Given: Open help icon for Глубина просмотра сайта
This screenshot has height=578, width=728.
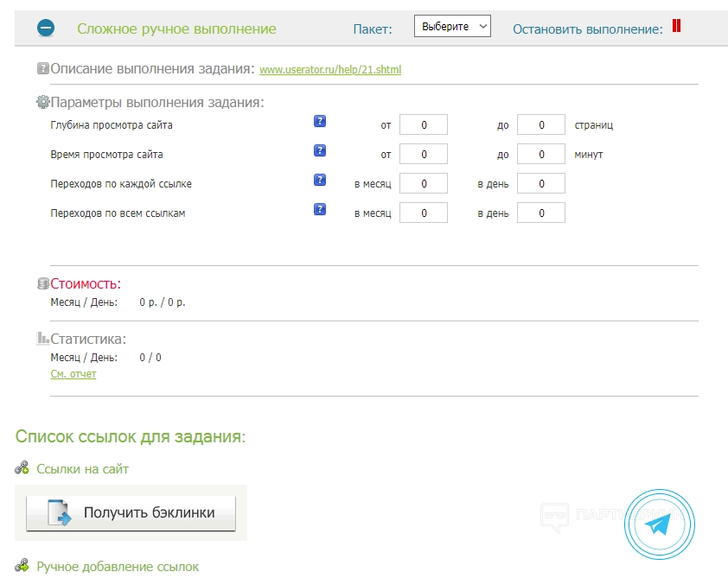Looking at the screenshot, I should point(319,122).
